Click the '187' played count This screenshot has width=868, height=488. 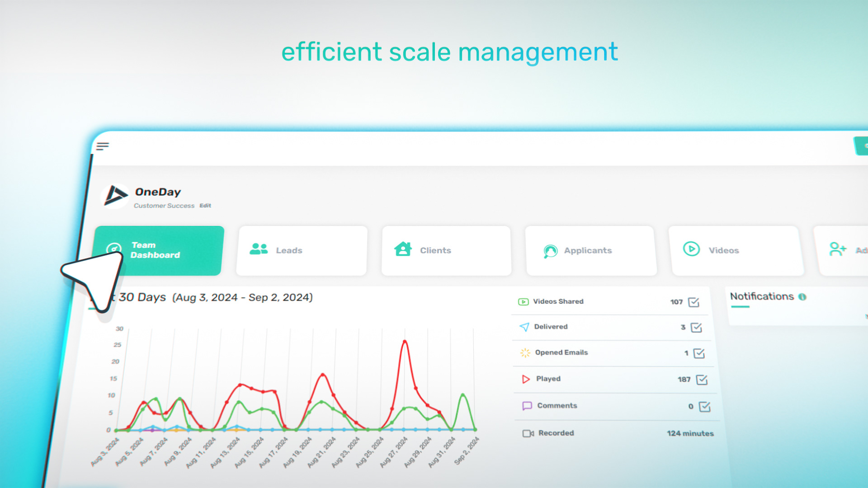pos(684,380)
